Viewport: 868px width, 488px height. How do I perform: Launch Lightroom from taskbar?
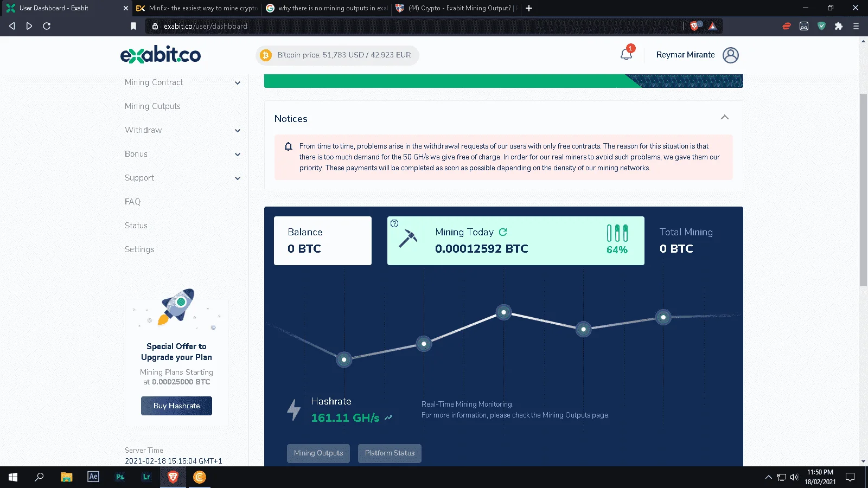(x=146, y=477)
